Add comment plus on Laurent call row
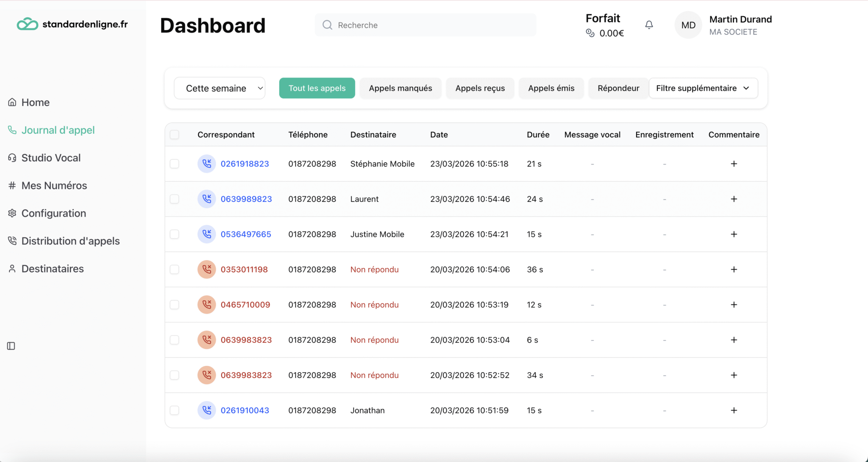868x462 pixels. coord(734,199)
